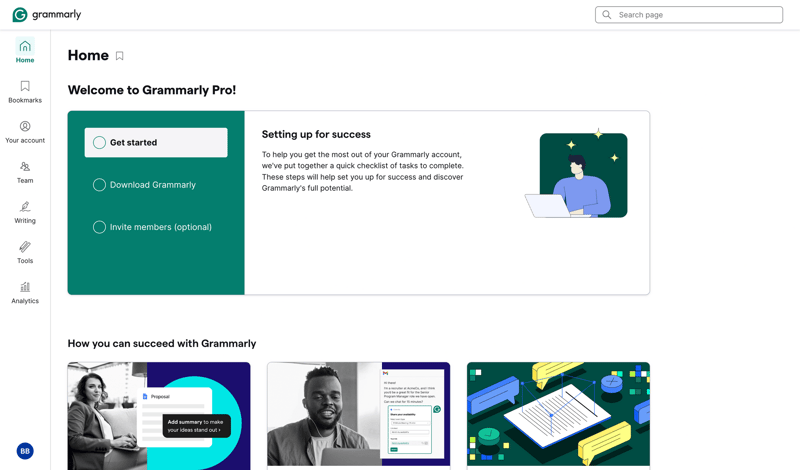Open the chat bubbles illustration card

(x=559, y=416)
